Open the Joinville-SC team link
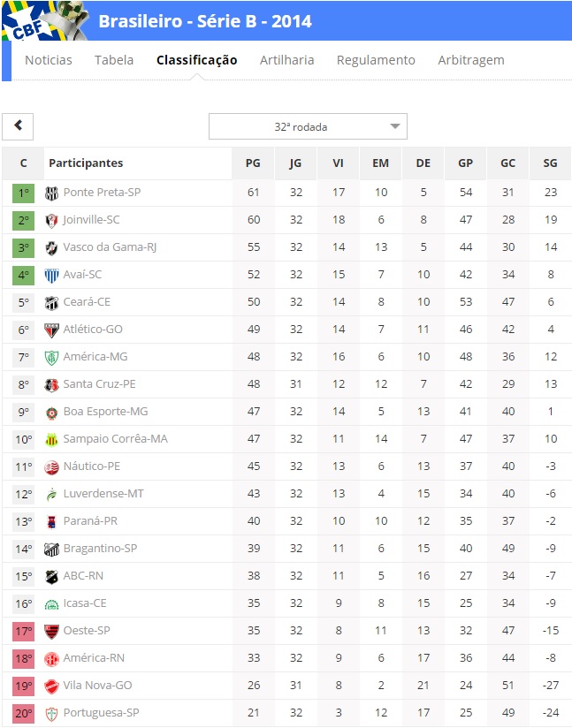This screenshot has height=728, width=572. point(92,220)
